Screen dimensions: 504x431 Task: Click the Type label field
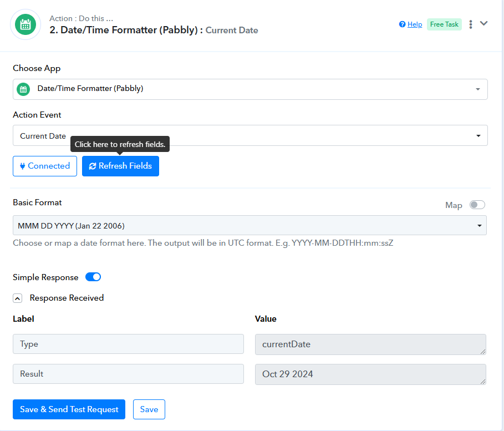point(128,344)
